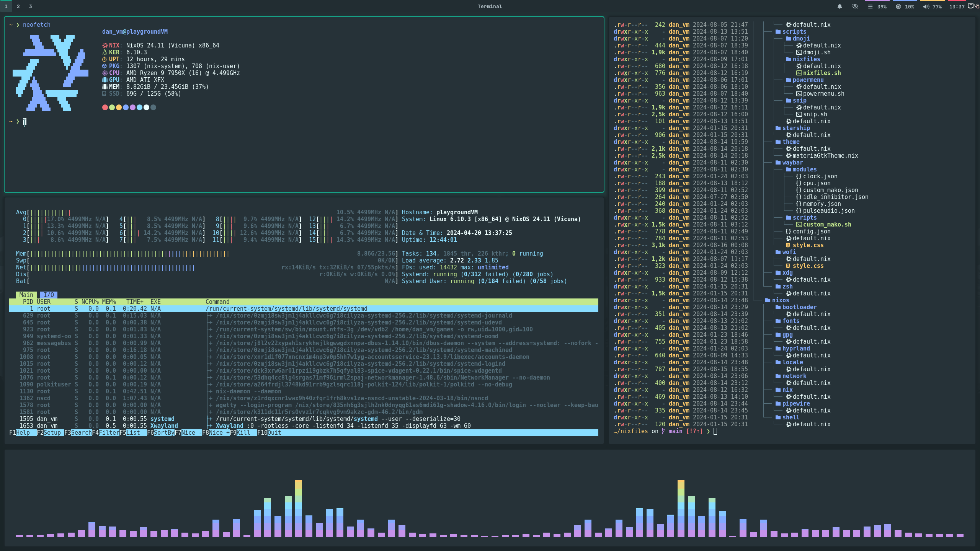The image size is (980, 551).
Task: Select the Main tab in htop
Action: [x=26, y=295]
